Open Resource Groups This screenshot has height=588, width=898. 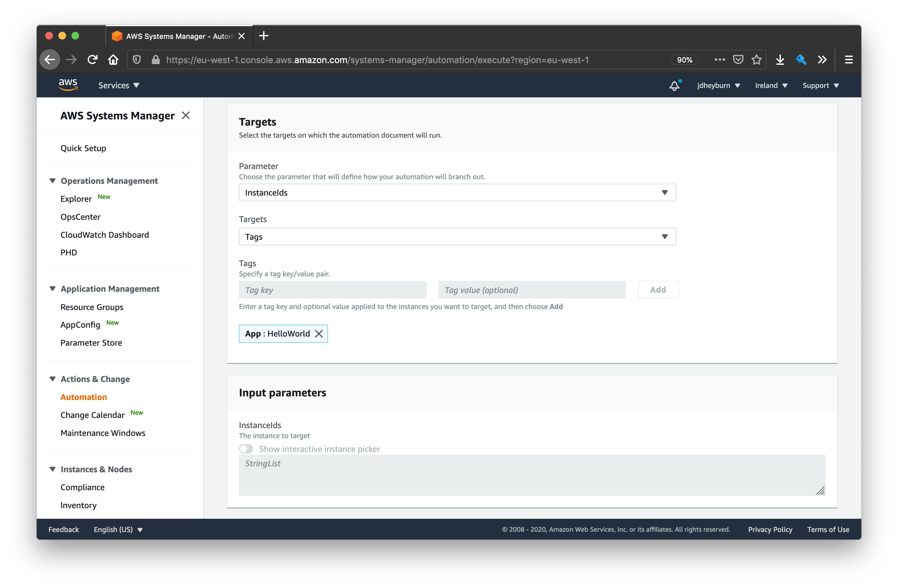click(x=92, y=307)
